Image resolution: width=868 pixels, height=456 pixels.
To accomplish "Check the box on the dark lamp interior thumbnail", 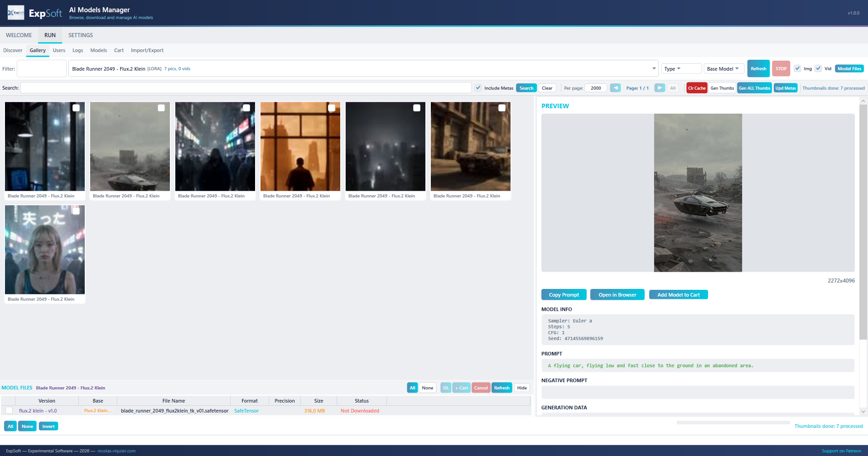I will (76, 108).
